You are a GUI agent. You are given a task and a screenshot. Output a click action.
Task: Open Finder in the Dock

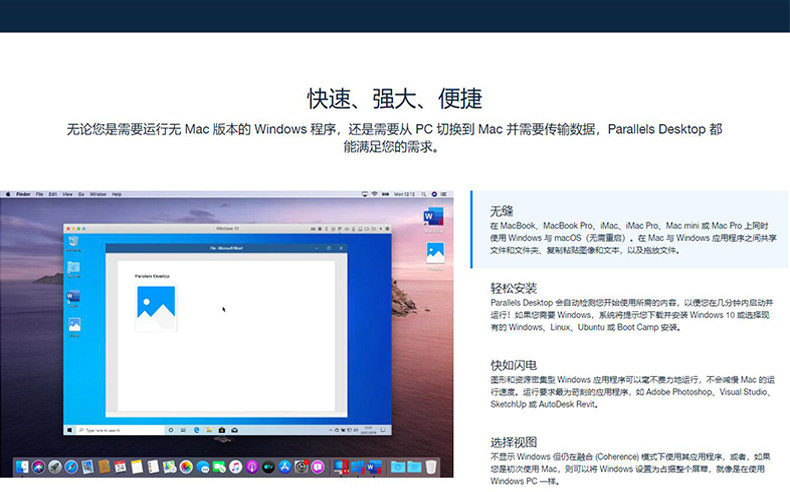pyautogui.click(x=22, y=467)
